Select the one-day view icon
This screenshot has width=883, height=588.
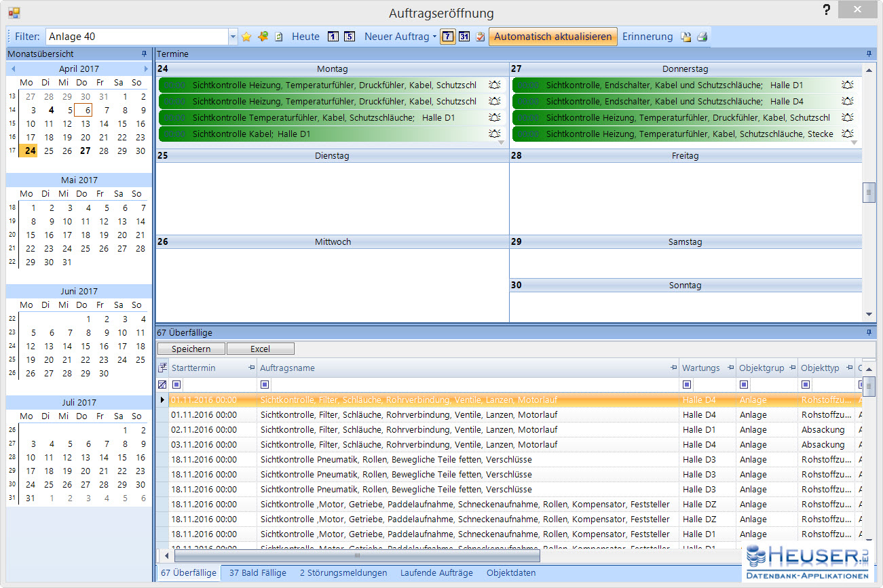[333, 37]
